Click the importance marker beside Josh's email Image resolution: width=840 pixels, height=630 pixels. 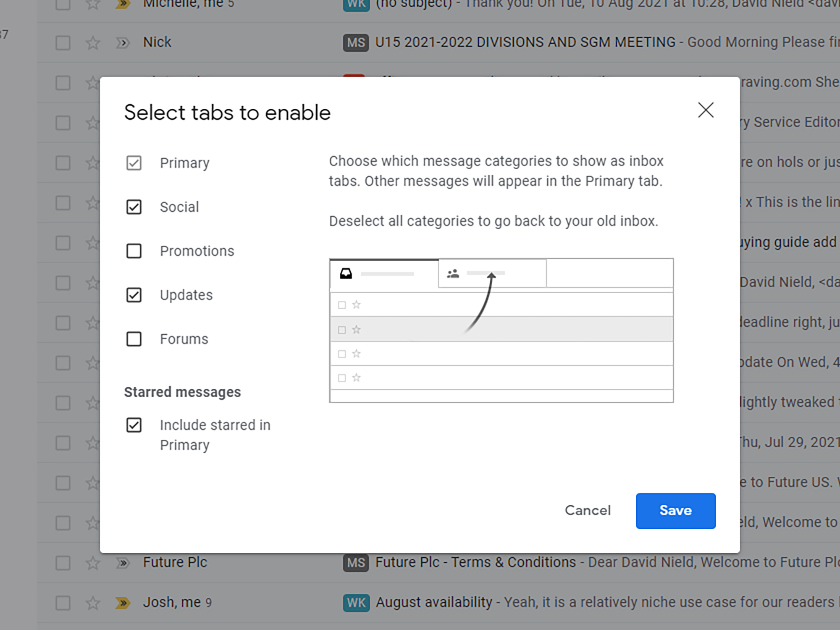coord(123,601)
